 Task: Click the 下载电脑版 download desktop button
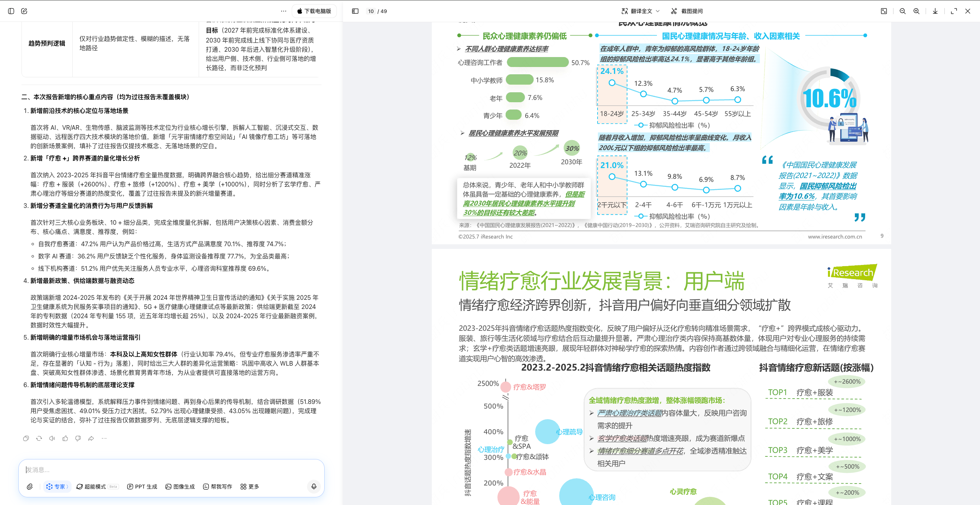pyautogui.click(x=315, y=11)
